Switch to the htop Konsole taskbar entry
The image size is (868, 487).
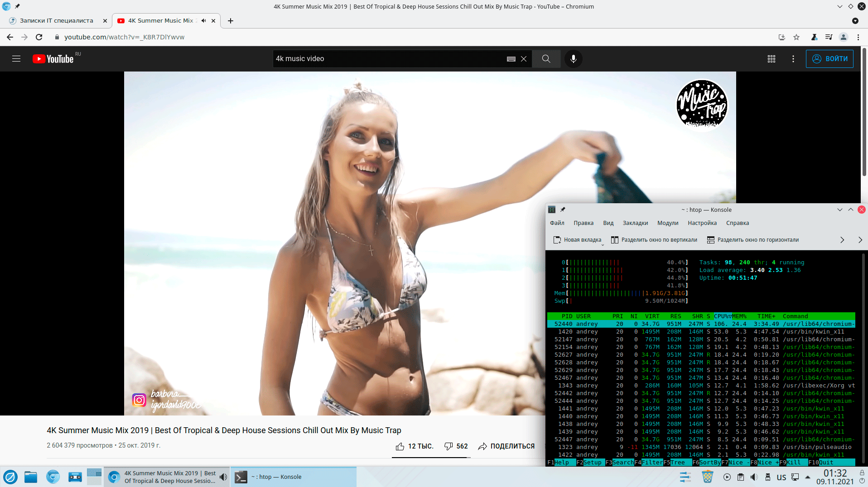coord(294,477)
